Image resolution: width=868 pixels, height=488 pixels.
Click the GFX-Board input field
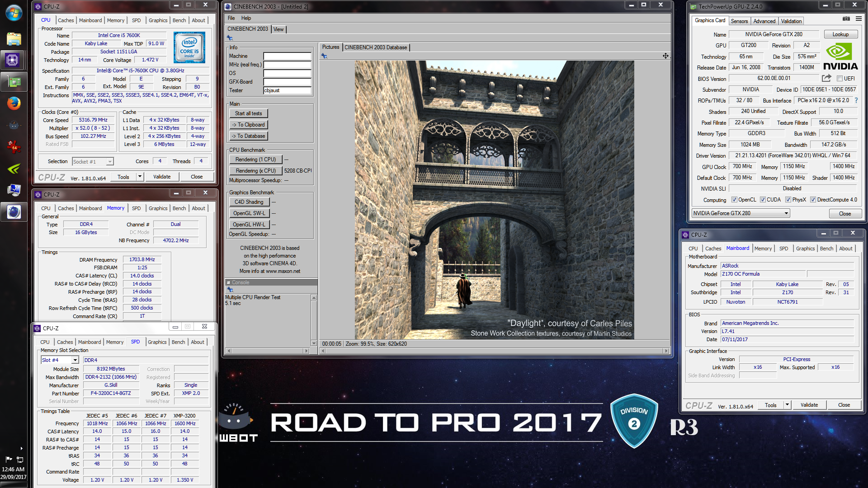point(287,82)
